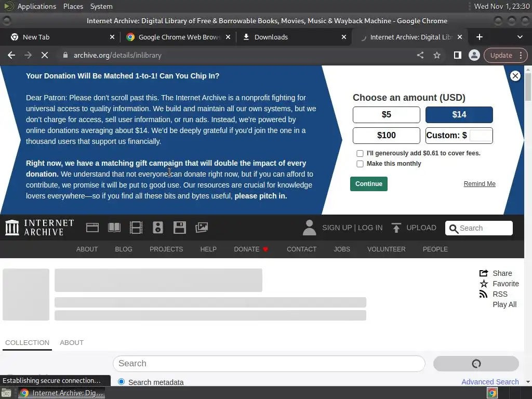Click the Internet Archive taskbar window button
Viewport: 532px width, 399px height.
pyautogui.click(x=61, y=393)
